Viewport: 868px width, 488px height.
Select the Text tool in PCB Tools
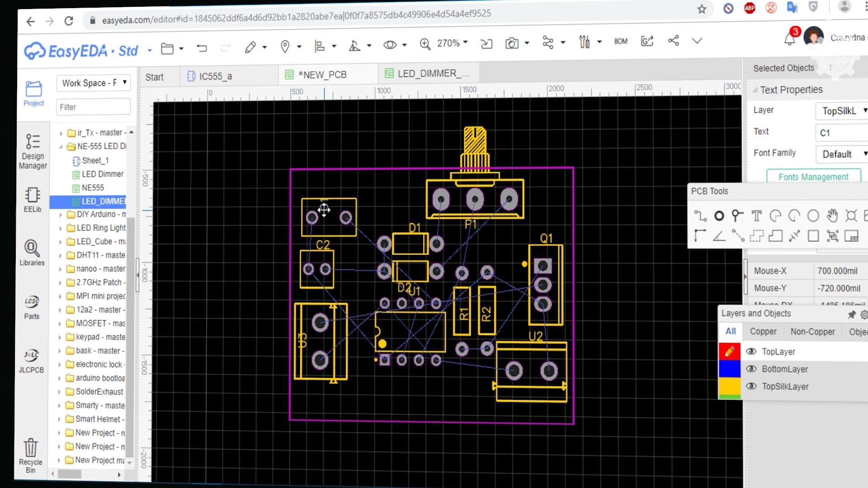(x=756, y=216)
